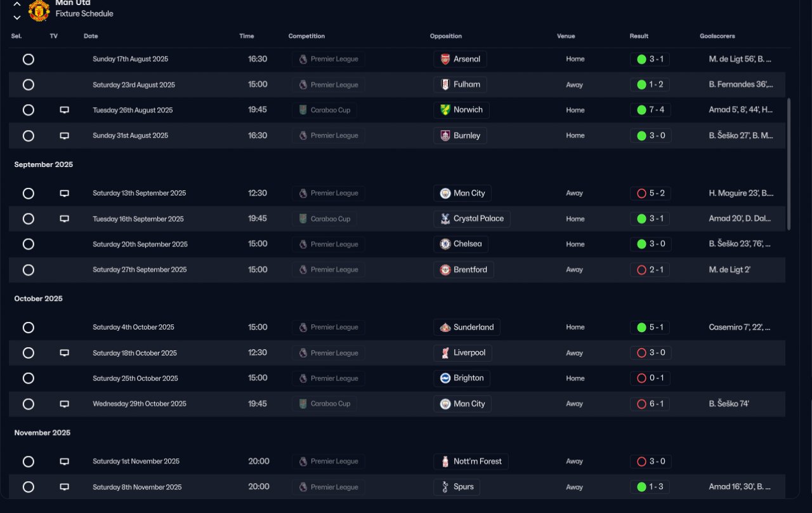Click the TV icon for the Liverpool match
This screenshot has width=812, height=513.
[64, 352]
